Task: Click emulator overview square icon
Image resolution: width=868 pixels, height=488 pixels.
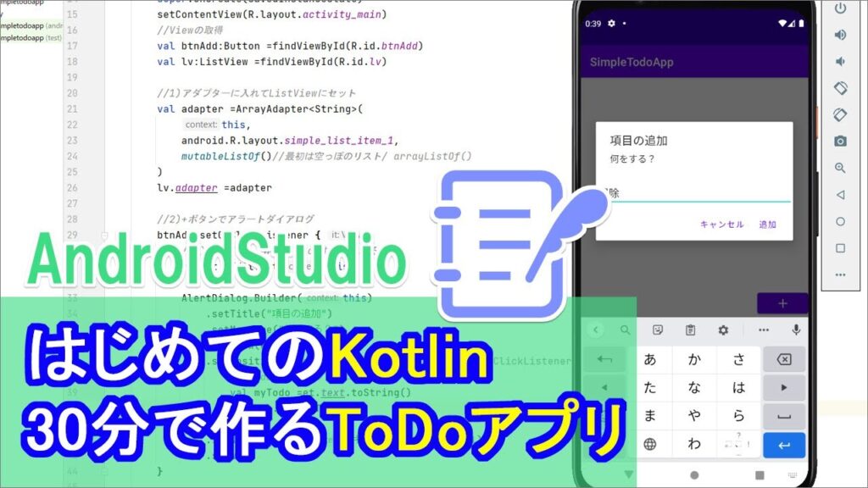Action: click(840, 248)
